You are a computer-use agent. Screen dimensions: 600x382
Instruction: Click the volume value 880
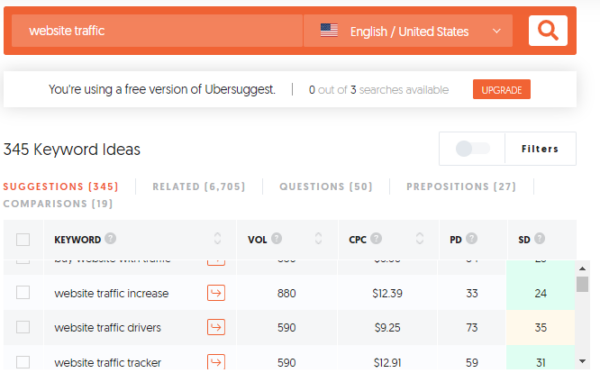287,293
